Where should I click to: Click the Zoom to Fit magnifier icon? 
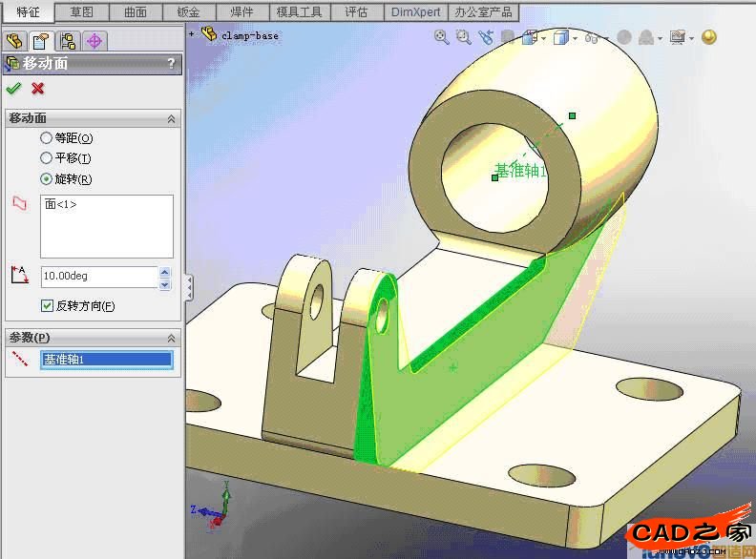pyautogui.click(x=442, y=37)
